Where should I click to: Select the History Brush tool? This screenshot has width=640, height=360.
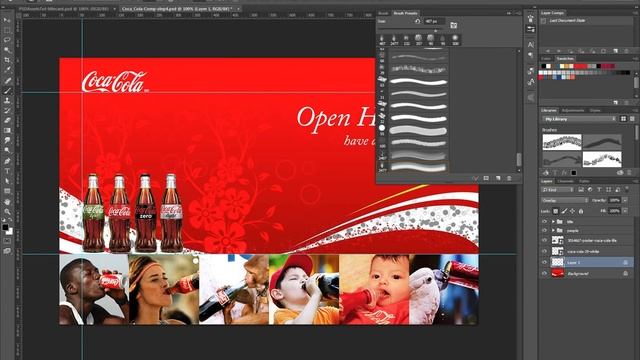(x=7, y=111)
